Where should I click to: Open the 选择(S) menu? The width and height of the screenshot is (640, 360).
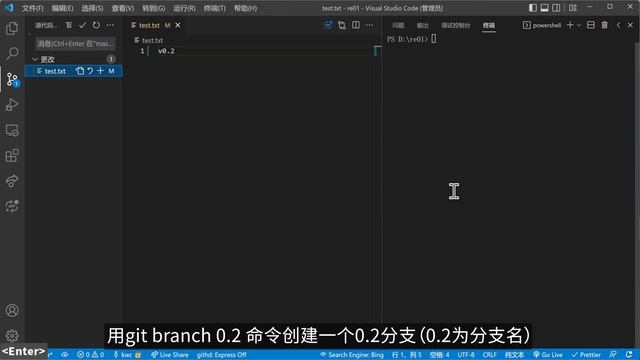pos(92,8)
